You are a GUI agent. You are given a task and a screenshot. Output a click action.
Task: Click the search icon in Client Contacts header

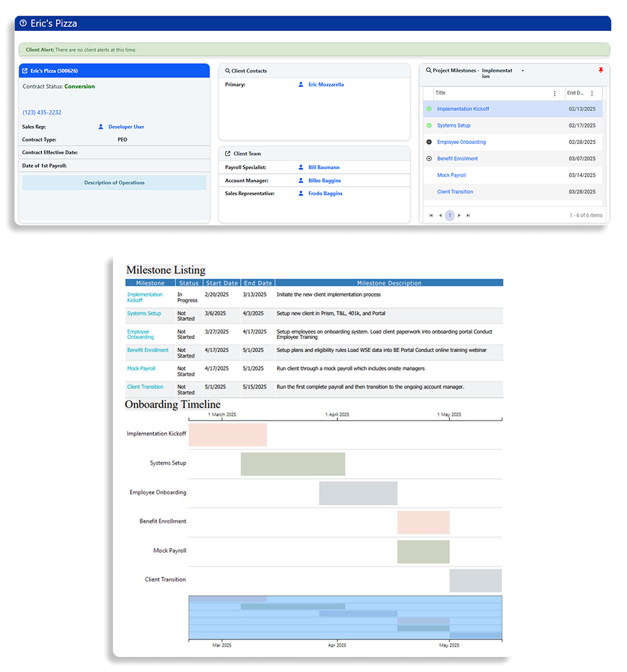coord(227,71)
